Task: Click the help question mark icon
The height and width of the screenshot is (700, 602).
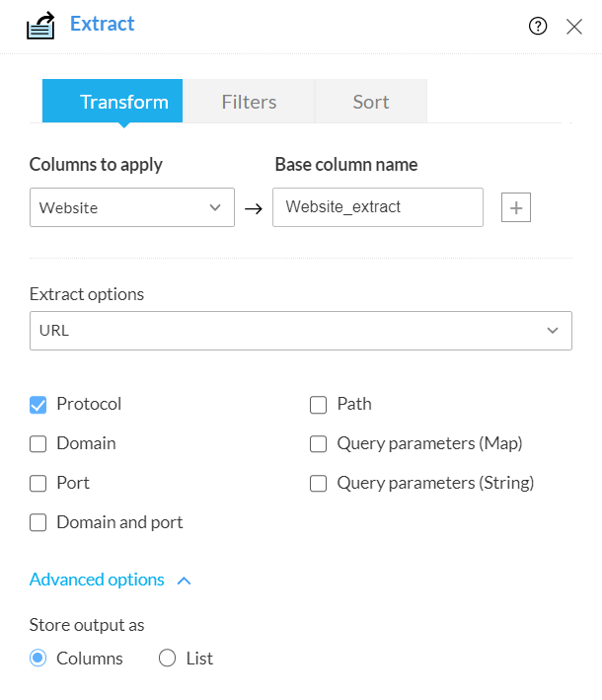Action: [538, 27]
